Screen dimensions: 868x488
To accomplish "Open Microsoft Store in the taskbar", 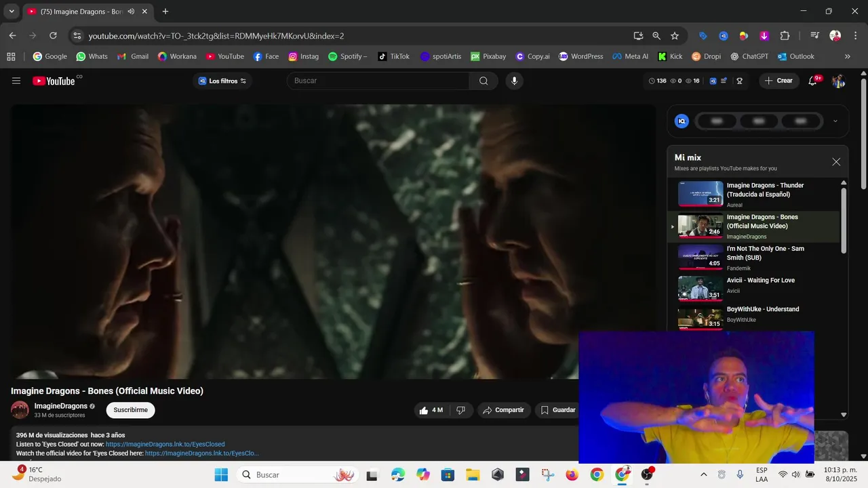I will (448, 474).
